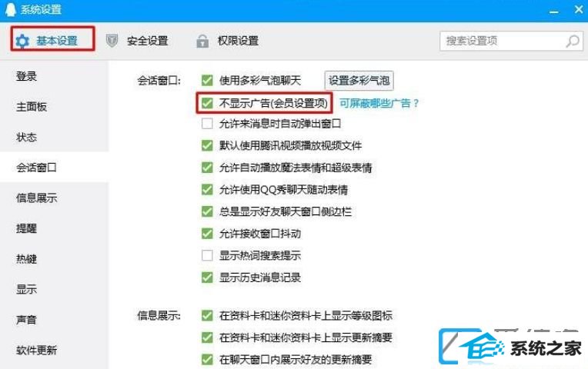Go to 热键 in the sidebar
This screenshot has height=369, width=588.
tap(26, 259)
